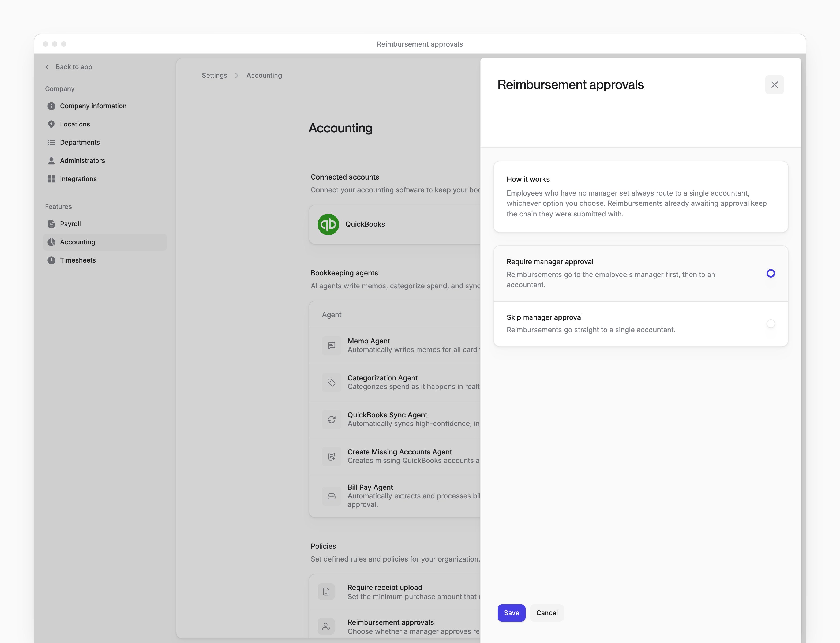Open the Integrations settings page

(x=105, y=179)
